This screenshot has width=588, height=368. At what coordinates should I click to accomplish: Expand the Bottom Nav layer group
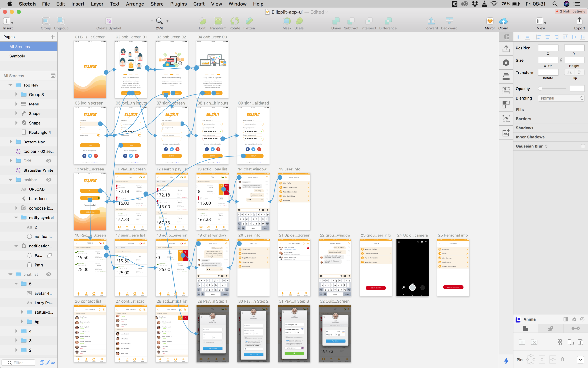click(x=11, y=142)
